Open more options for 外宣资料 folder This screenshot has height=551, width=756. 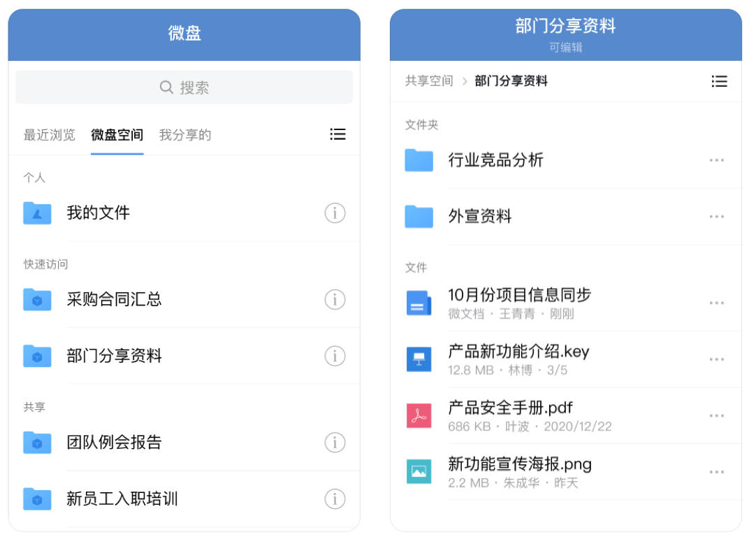[x=716, y=217]
